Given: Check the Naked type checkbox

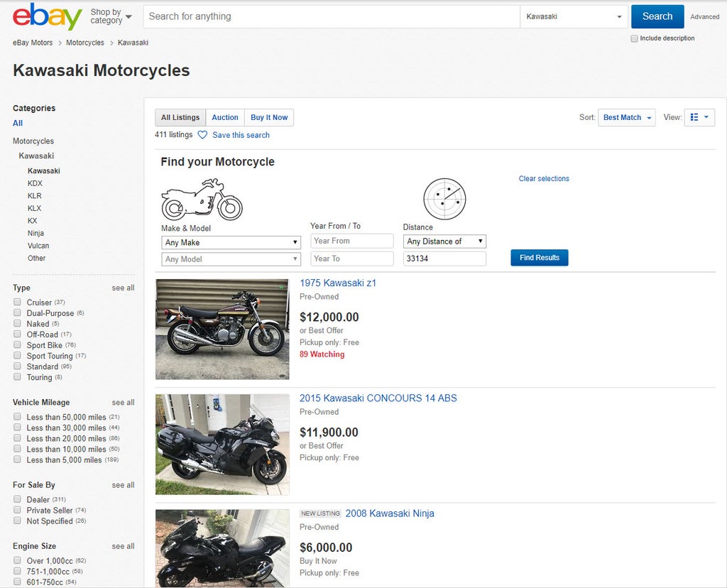Looking at the screenshot, I should [x=17, y=323].
